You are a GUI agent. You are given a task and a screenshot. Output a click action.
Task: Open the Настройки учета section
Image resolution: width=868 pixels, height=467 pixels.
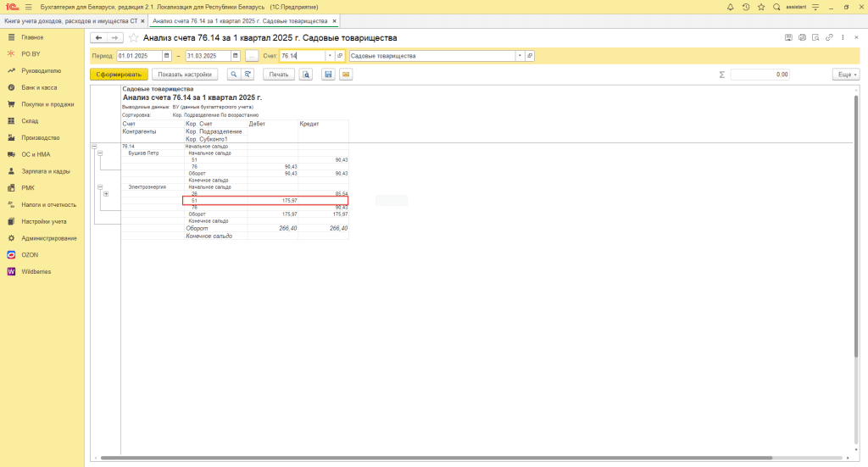42,221
